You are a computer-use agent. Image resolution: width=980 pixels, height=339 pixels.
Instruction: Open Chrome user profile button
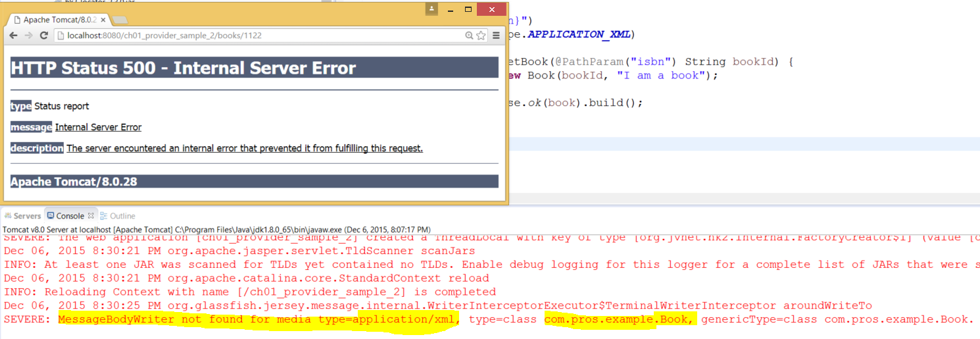point(431,9)
